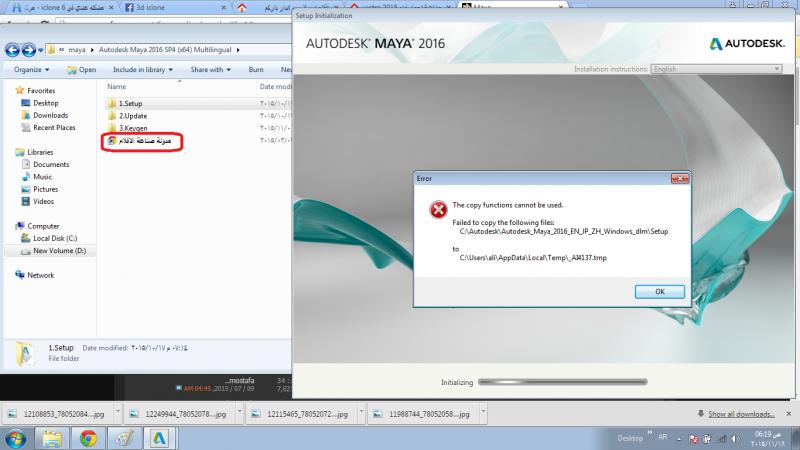Viewport: 800px width, 450px height.
Task: Open options arrow for 11988744 download
Action: pos(483,410)
